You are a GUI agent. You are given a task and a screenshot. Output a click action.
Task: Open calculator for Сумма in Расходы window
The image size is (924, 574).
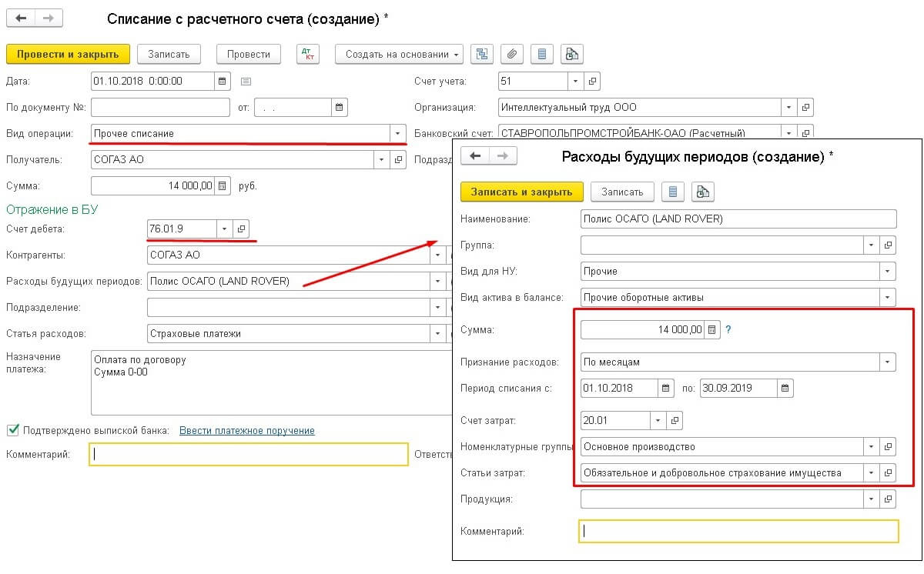pyautogui.click(x=712, y=329)
